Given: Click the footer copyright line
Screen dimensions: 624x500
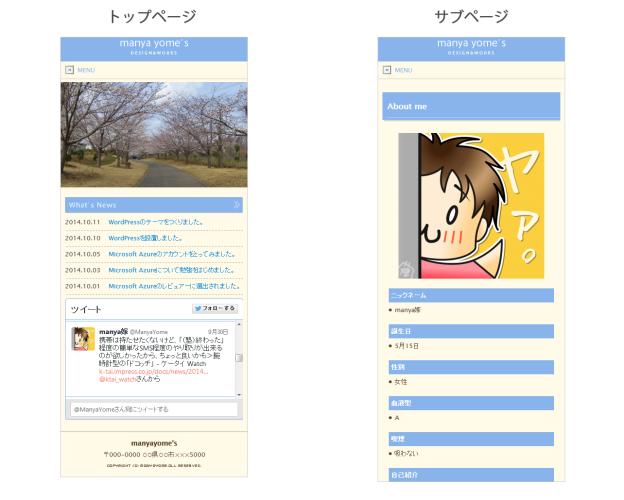Looking at the screenshot, I should [x=154, y=465].
